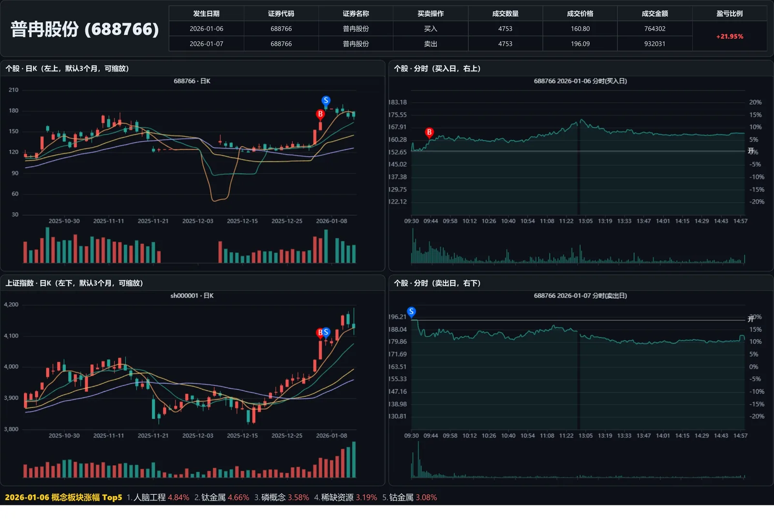
Task: Click the 个股 · 日K panel title
Action: tap(67, 68)
